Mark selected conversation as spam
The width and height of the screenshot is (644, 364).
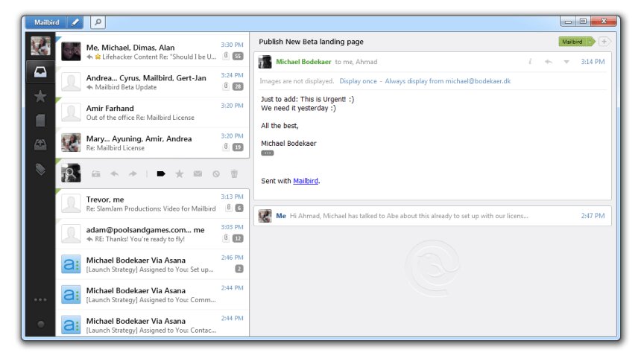pos(216,174)
